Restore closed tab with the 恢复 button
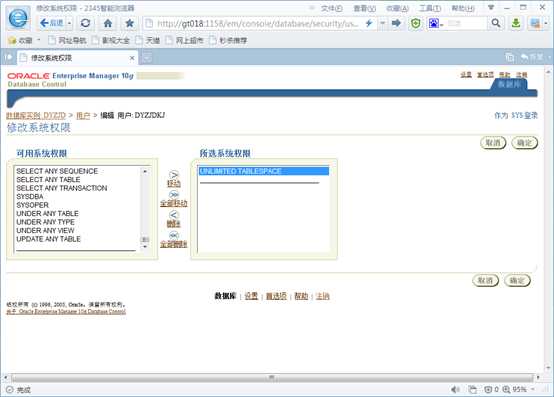 [532, 57]
